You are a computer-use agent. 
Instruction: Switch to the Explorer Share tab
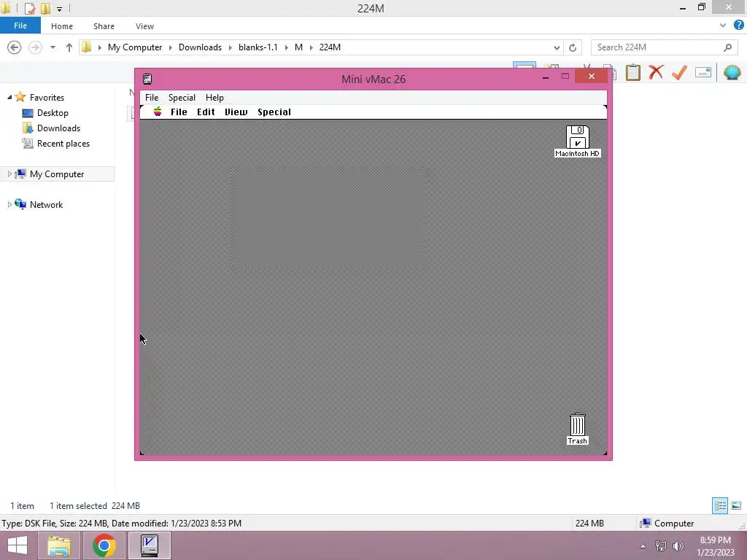(104, 26)
